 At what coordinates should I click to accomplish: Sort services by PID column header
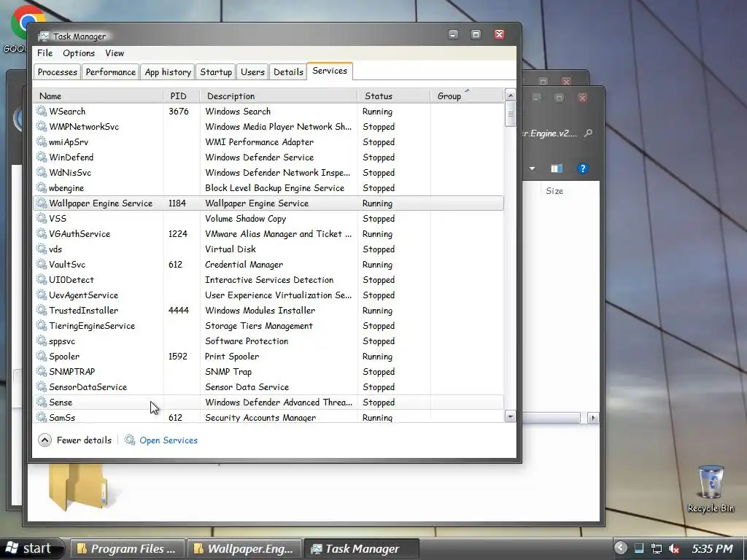click(182, 96)
